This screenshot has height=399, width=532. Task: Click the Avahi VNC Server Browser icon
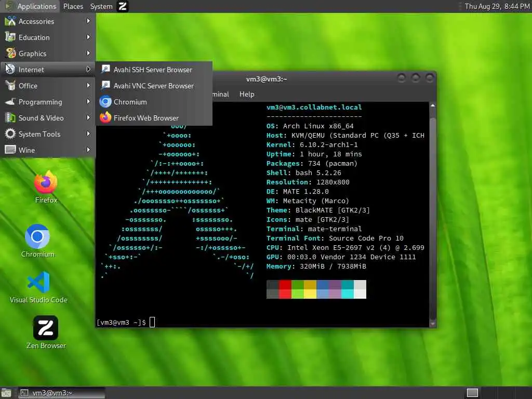coord(105,86)
